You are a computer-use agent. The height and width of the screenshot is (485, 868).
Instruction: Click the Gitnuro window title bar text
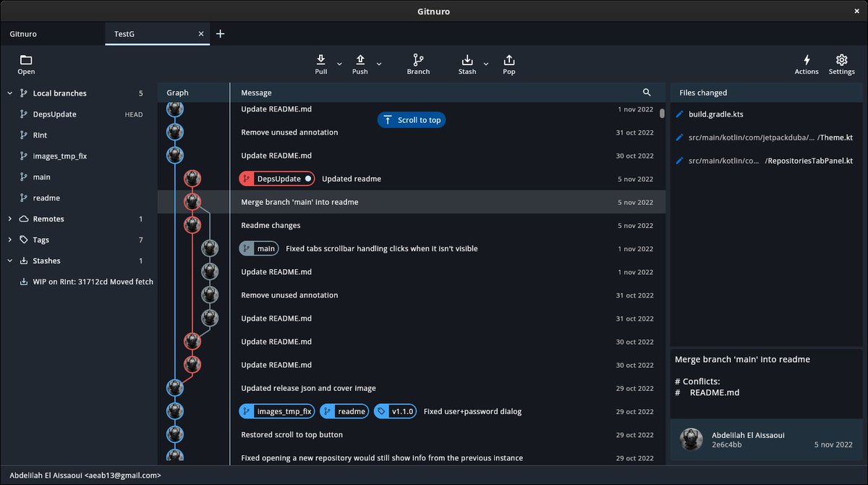coord(434,12)
